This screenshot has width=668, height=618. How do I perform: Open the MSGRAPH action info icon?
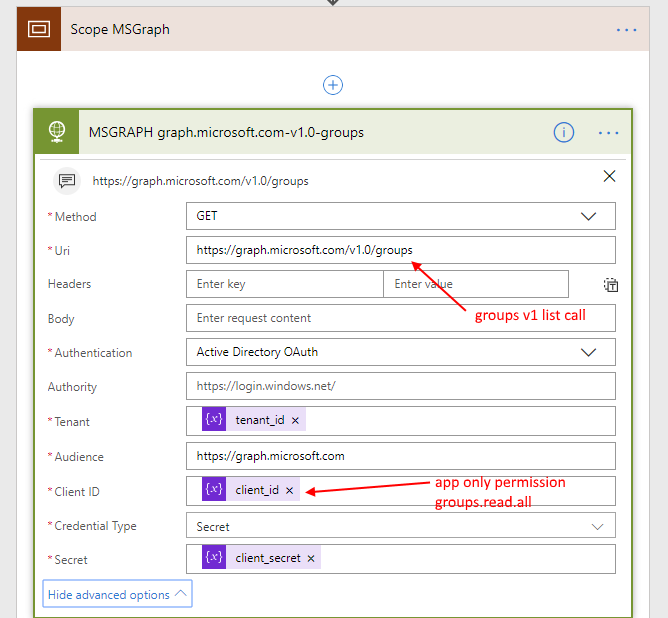(564, 132)
